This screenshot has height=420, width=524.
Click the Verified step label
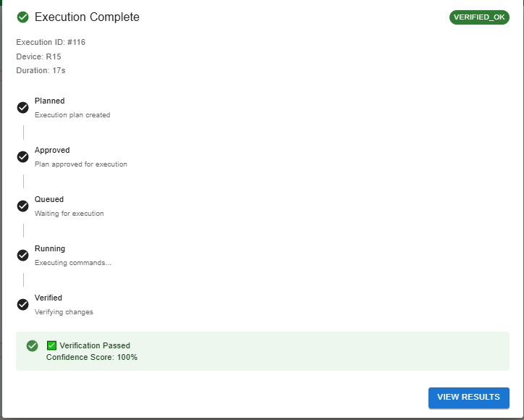(48, 298)
